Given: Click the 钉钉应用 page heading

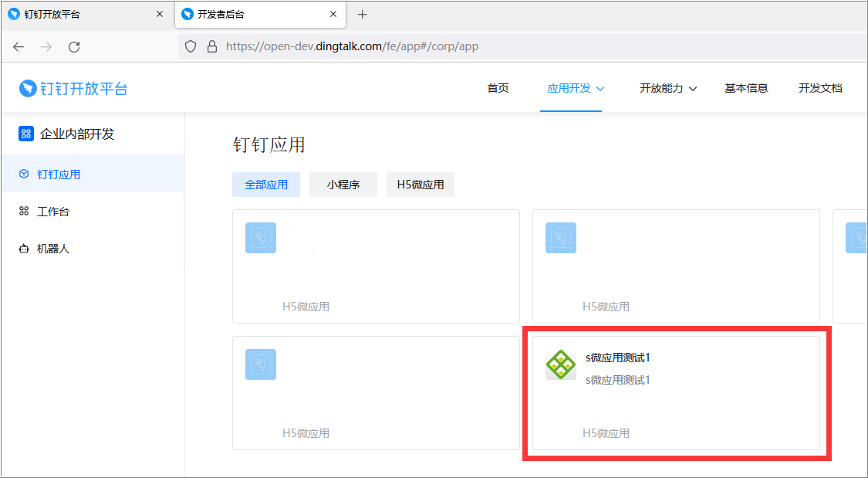Looking at the screenshot, I should tap(269, 145).
